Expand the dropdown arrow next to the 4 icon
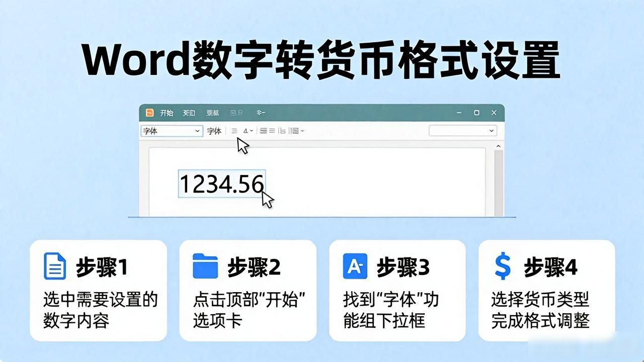644x362 pixels. [252, 131]
